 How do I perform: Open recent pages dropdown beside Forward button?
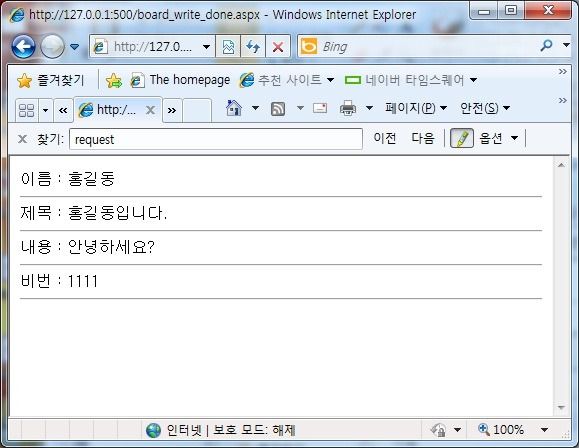(x=75, y=47)
